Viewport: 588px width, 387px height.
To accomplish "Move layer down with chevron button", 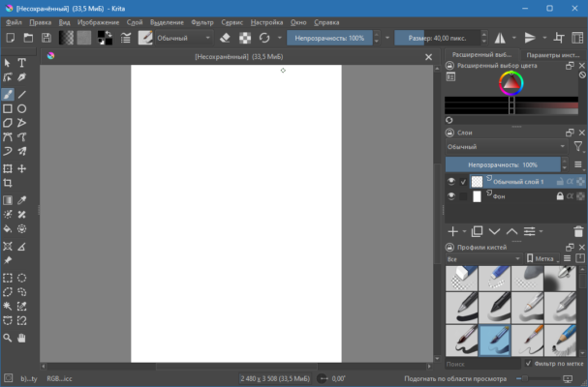I will point(495,231).
